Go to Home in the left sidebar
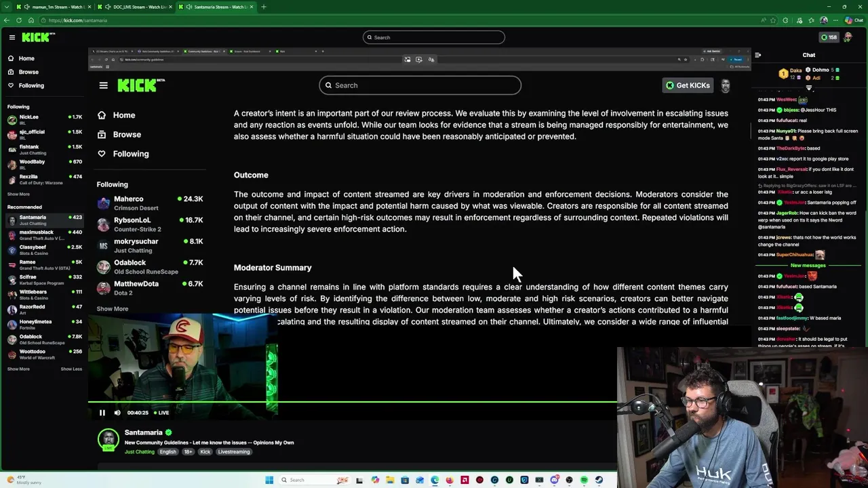 [26, 58]
